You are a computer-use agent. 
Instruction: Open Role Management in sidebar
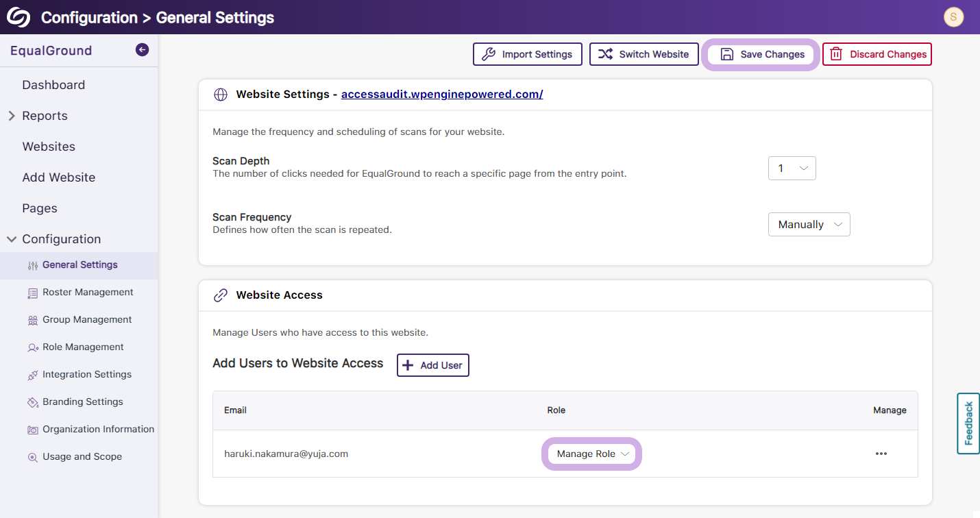[x=83, y=347]
